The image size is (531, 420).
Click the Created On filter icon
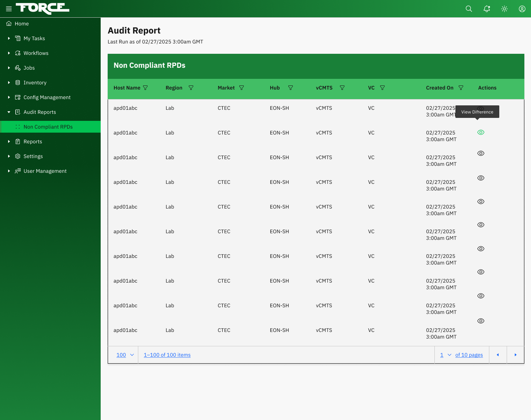tap(461, 88)
